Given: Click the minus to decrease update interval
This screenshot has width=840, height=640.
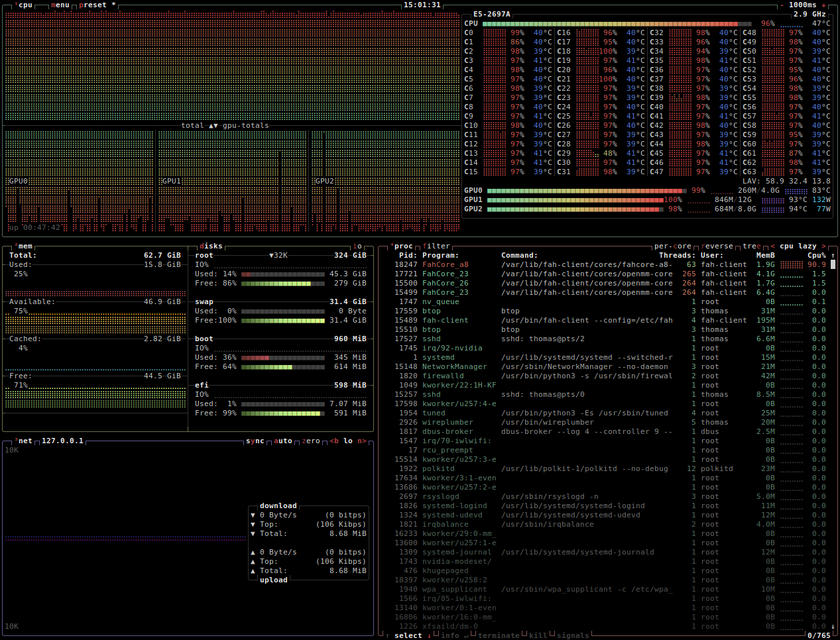Looking at the screenshot, I should (x=782, y=5).
